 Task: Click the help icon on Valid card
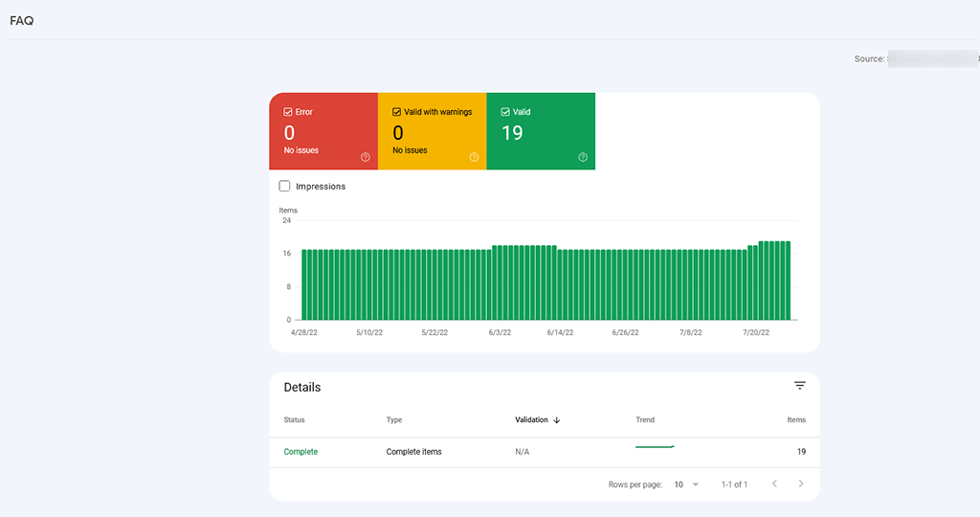point(583,158)
